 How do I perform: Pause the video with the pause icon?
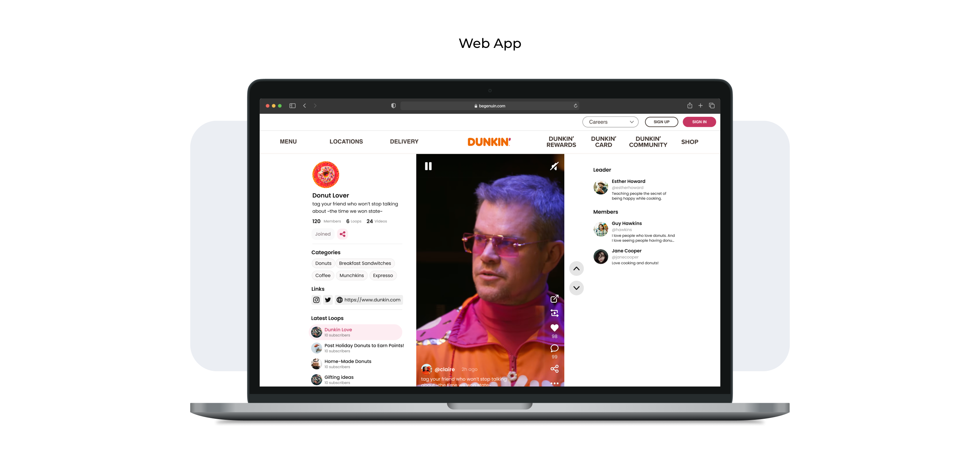point(428,166)
